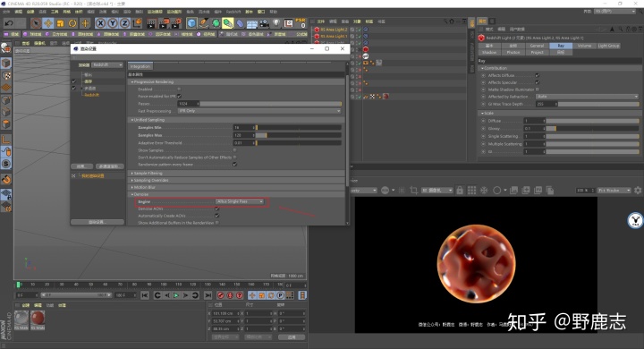
Task: Adjust GI Max Trace Depth slider
Action: coord(598,104)
